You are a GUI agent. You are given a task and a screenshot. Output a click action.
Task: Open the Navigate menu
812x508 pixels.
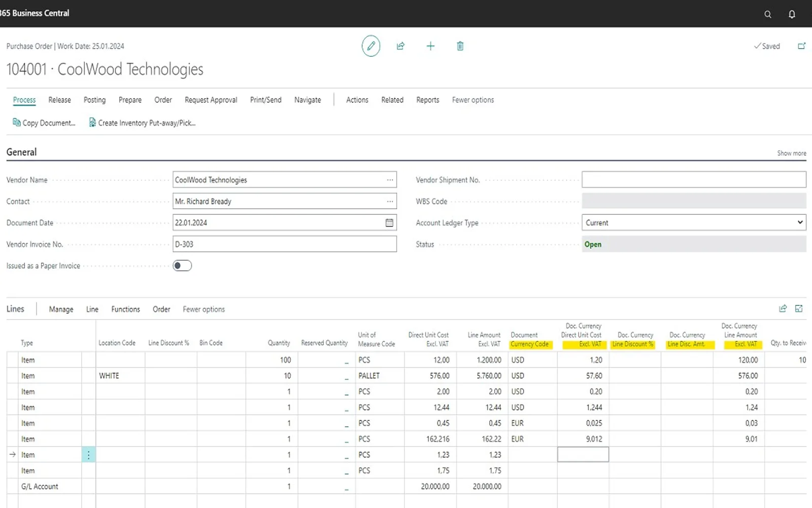(308, 100)
